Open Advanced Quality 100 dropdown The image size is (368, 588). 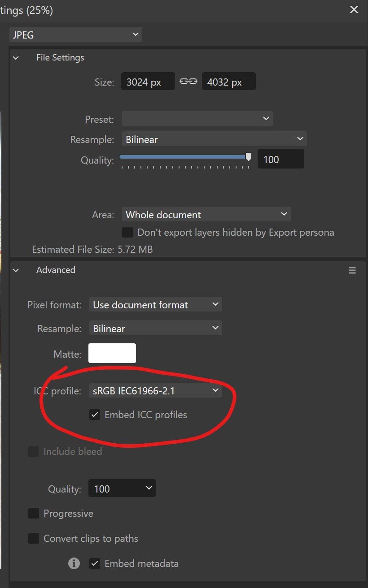click(122, 489)
